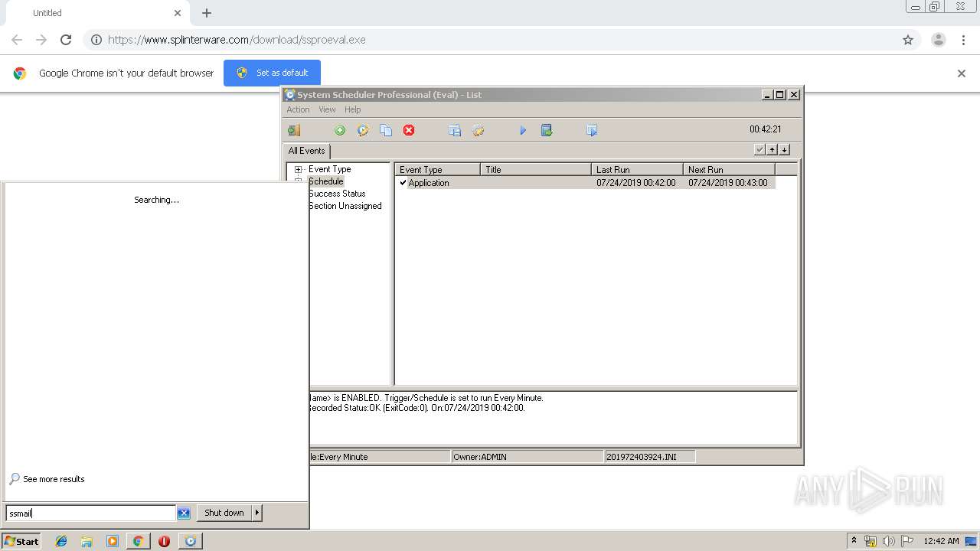The width and height of the screenshot is (980, 551).
Task: Reload the page in Chrome
Action: click(x=66, y=40)
